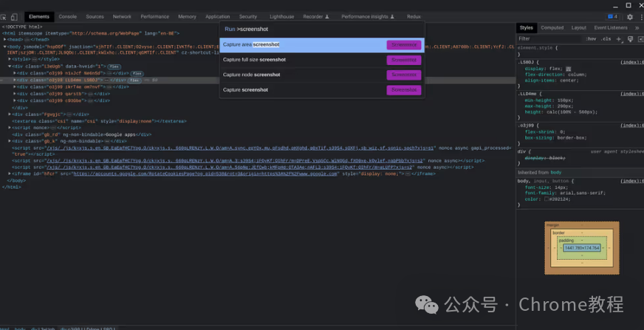Expand the div class Fgvgjc node
This screenshot has height=330, width=644.
tap(10, 114)
